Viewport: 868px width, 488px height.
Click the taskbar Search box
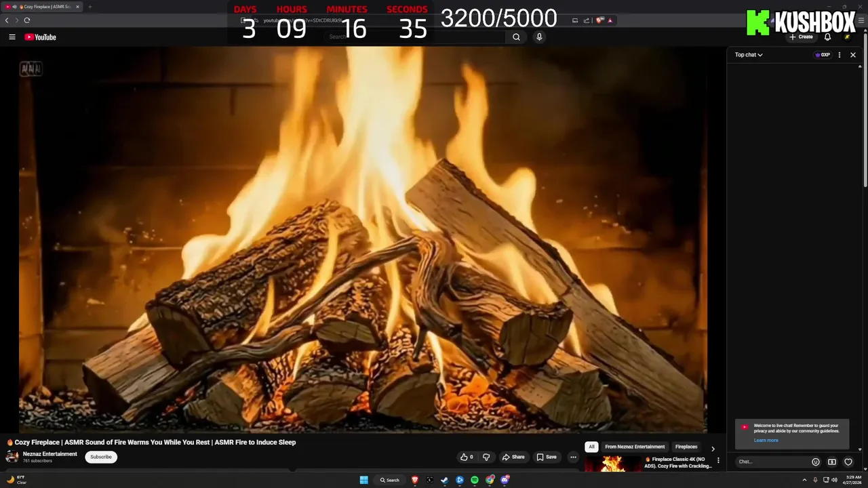click(390, 480)
